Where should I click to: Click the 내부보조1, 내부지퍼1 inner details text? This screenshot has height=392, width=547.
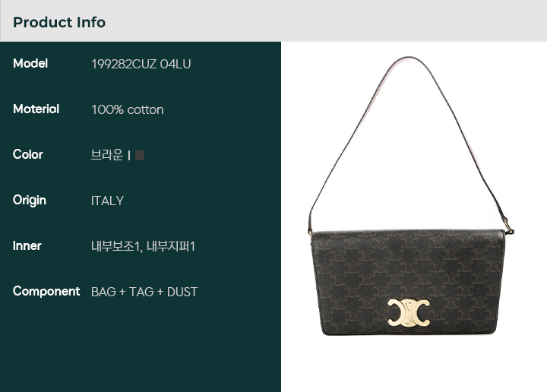point(143,246)
